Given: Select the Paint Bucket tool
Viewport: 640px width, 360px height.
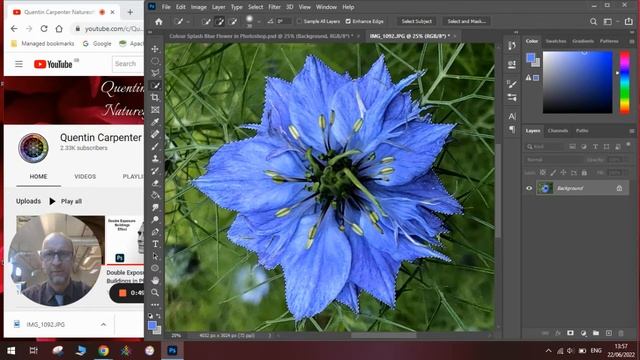Looking at the screenshot, I should pos(155,195).
